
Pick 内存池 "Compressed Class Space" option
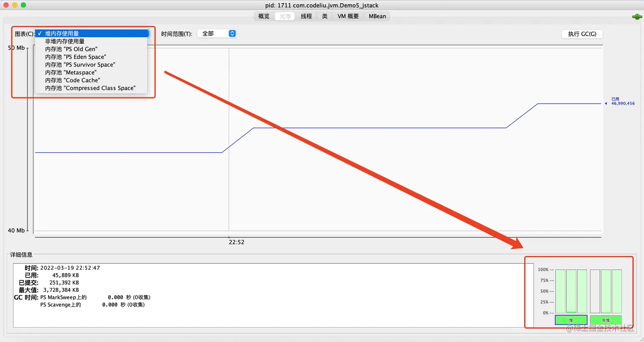click(x=92, y=88)
